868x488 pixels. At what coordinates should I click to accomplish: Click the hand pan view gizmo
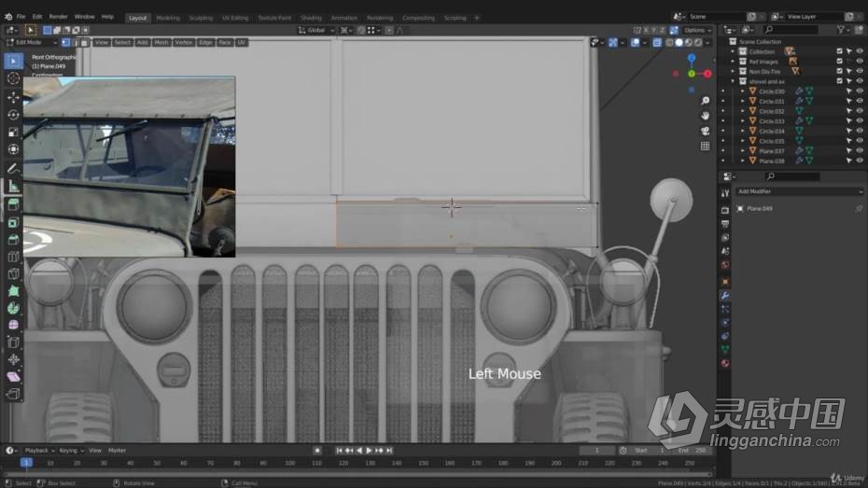click(705, 116)
